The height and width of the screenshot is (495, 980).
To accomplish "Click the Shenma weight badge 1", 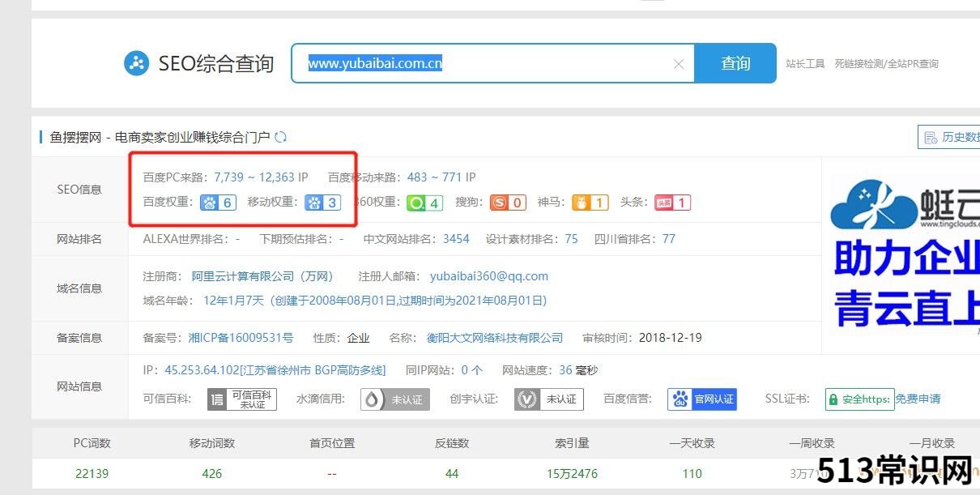I will click(x=590, y=203).
